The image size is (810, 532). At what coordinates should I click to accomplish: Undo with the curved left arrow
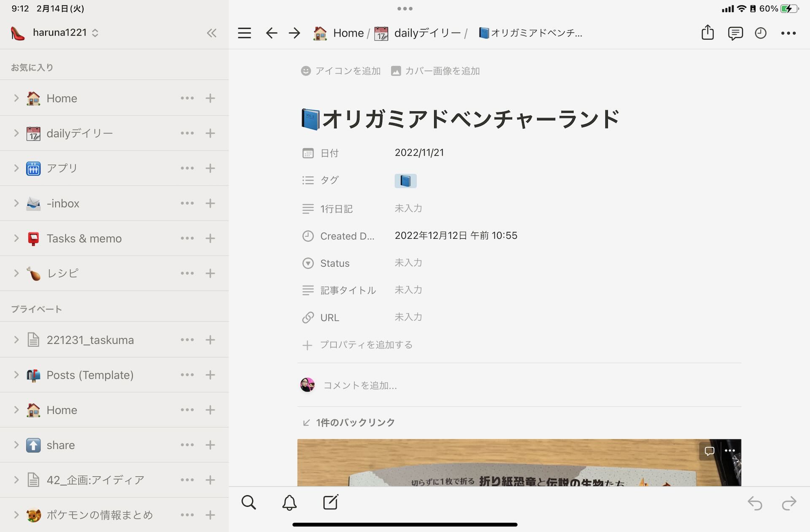tap(755, 503)
